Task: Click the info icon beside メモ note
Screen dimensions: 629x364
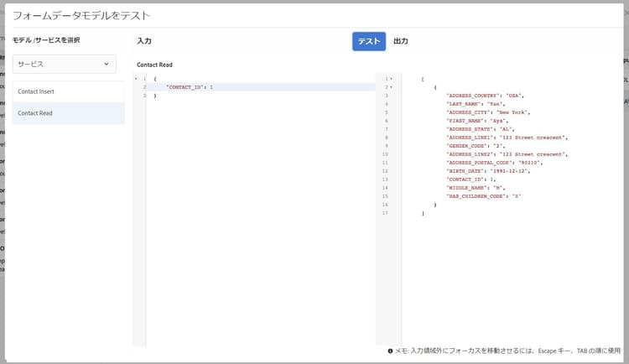Action: click(x=390, y=351)
